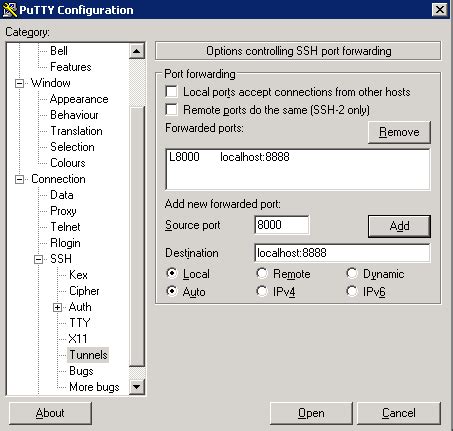Check Remote ports do the same option

point(171,109)
